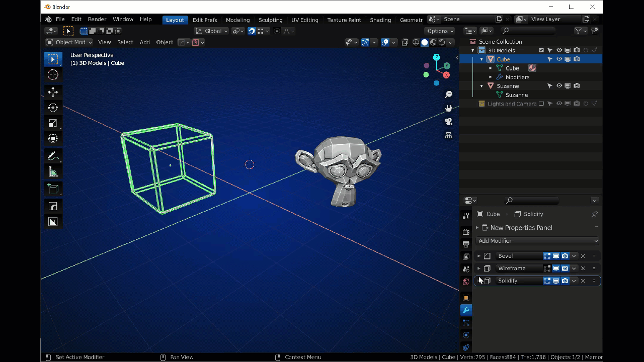The image size is (644, 362).
Task: Toggle the snap magnet icon
Action: pyautogui.click(x=252, y=31)
